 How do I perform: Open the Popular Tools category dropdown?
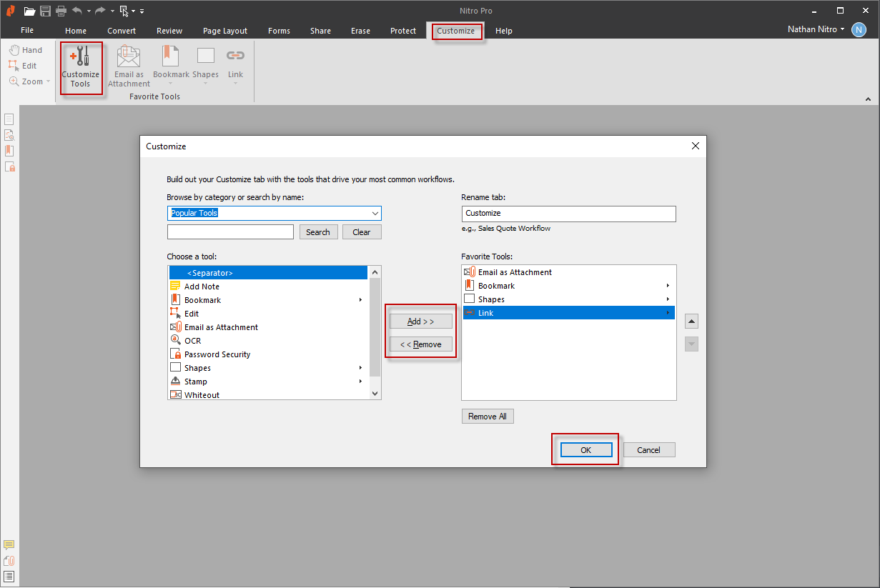click(274, 213)
